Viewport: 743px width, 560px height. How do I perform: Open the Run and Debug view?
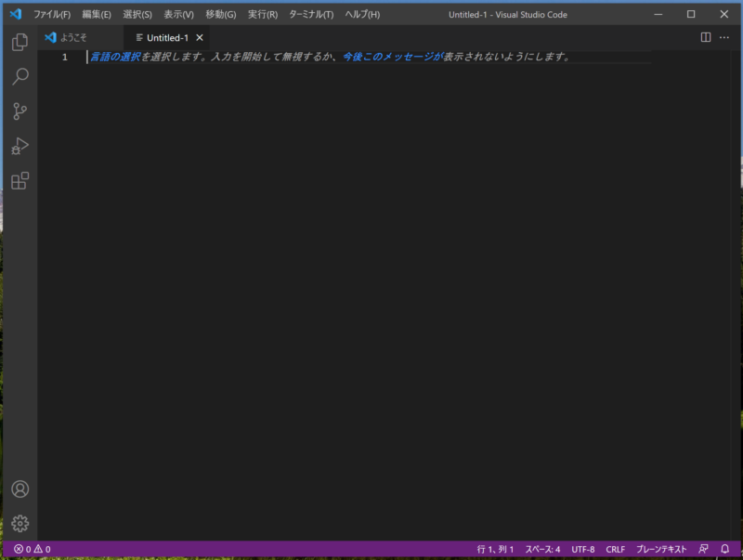pos(20,146)
